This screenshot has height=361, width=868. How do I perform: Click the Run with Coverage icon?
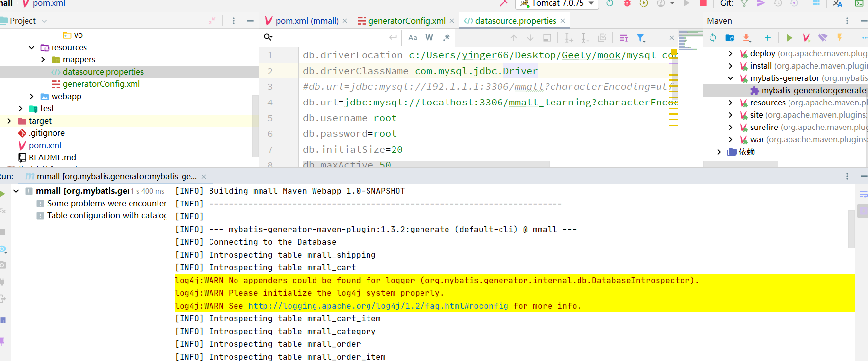(x=644, y=3)
